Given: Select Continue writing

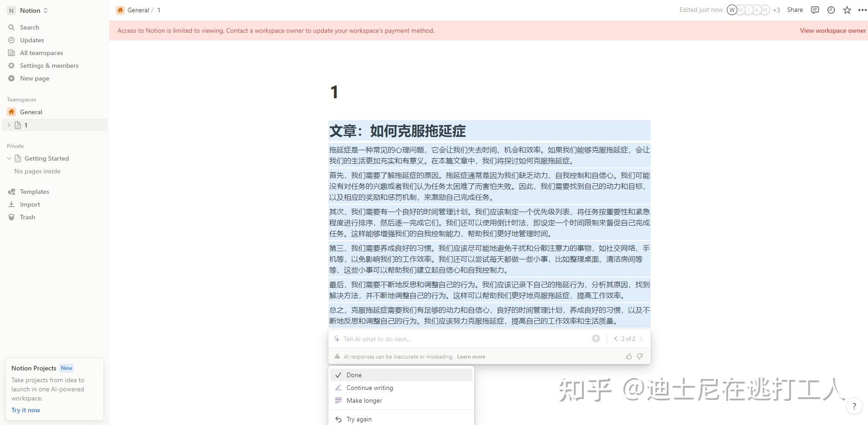Looking at the screenshot, I should pos(401,388).
